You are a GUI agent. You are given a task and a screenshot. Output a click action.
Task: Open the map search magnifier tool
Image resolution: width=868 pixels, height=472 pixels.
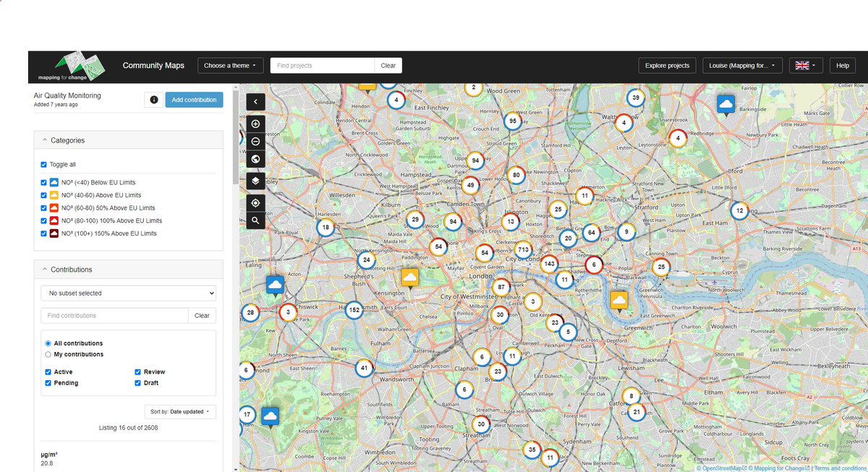tap(256, 220)
